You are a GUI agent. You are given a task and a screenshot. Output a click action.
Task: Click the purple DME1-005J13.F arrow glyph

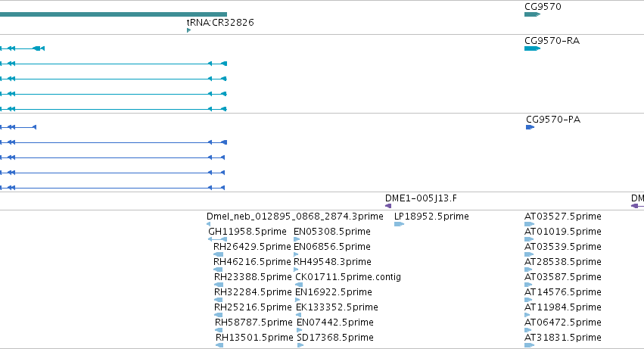388,206
